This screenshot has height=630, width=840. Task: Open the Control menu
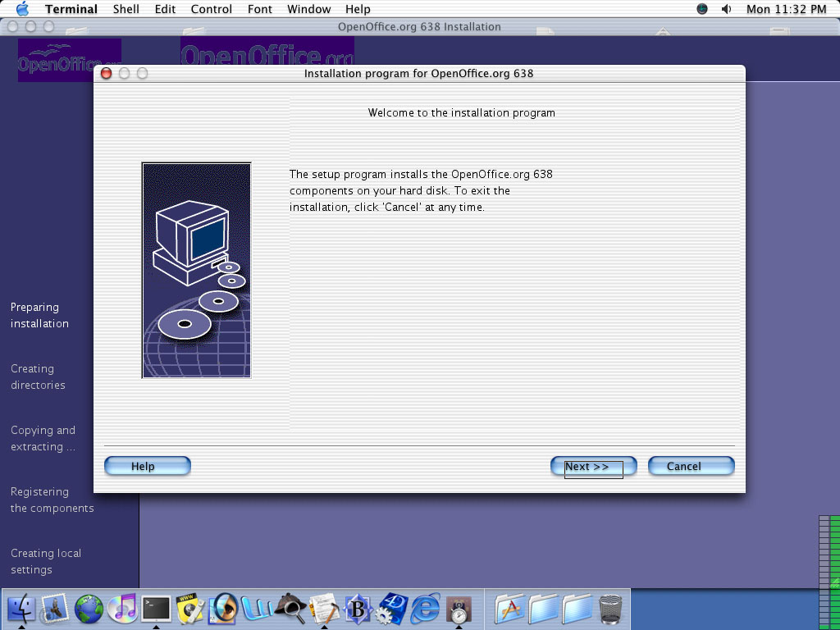tap(212, 9)
